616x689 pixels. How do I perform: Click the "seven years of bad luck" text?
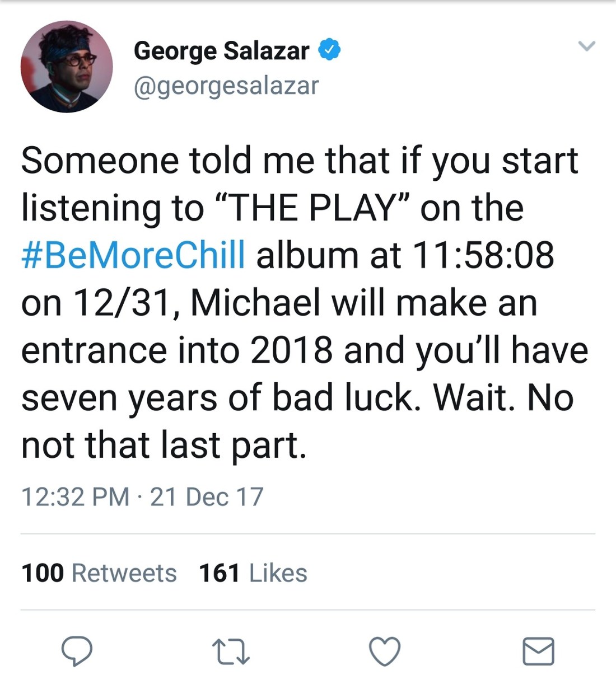(x=221, y=398)
